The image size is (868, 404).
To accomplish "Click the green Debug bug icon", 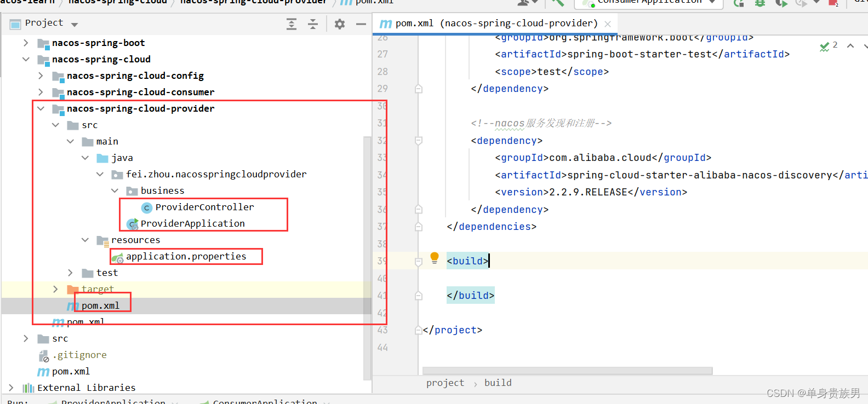I will (x=760, y=3).
